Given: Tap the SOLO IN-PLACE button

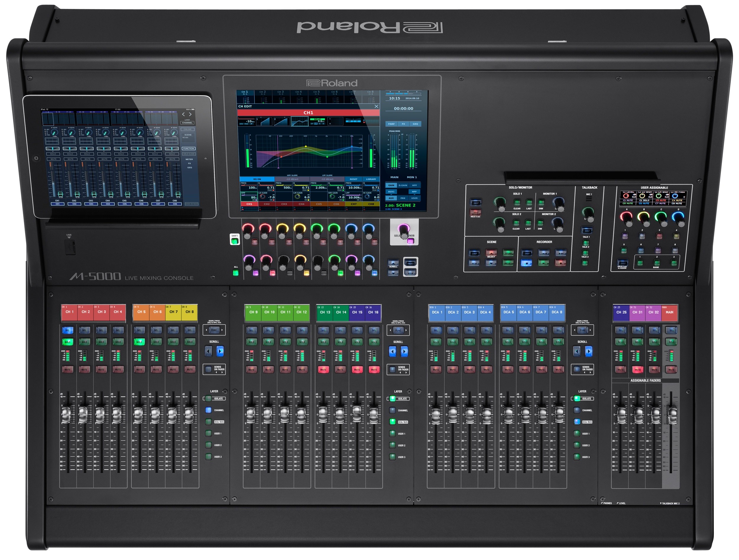Looking at the screenshot, I should click(476, 212).
